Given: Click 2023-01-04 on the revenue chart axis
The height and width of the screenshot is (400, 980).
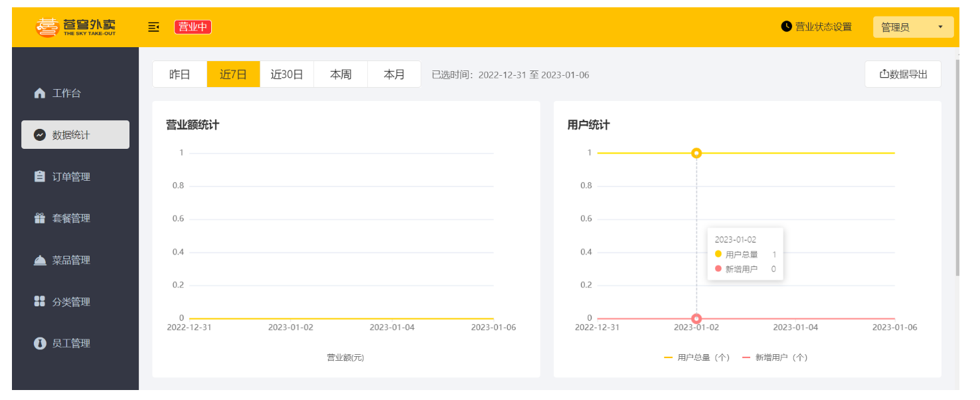Looking at the screenshot, I should tap(392, 328).
